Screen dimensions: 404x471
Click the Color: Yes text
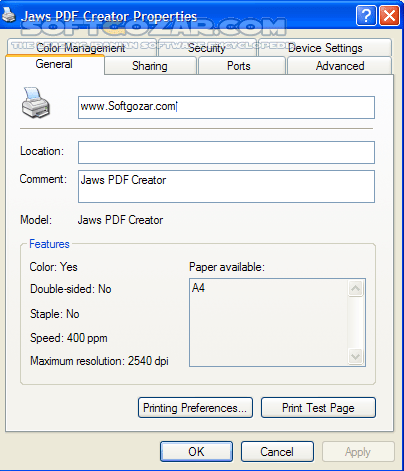(53, 267)
